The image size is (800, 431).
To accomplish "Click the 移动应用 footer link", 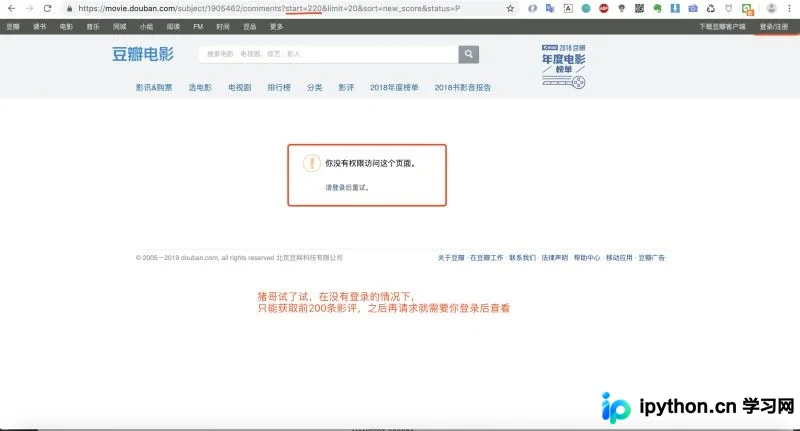I will click(619, 258).
